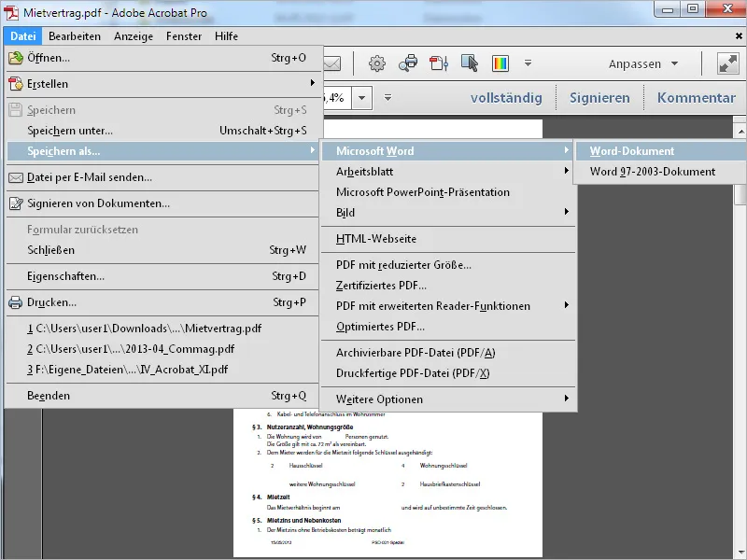The image size is (747, 560).
Task: Open the Datei menu
Action: point(22,36)
